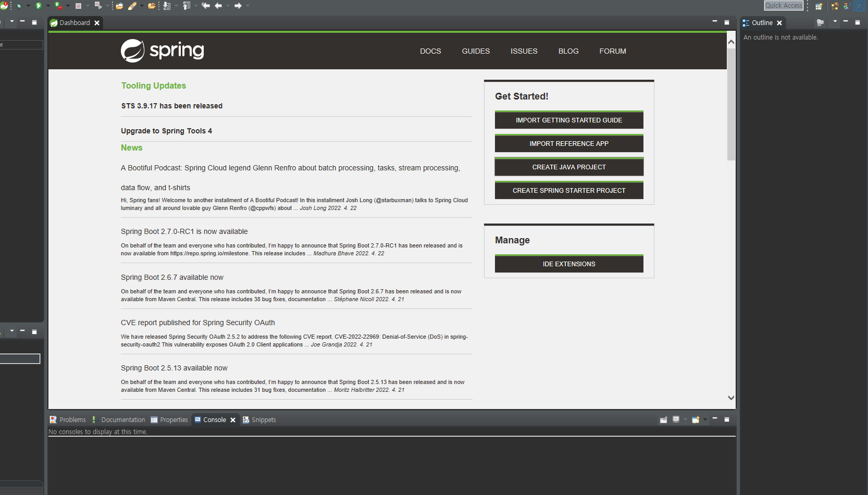The height and width of the screenshot is (495, 868).
Task: Click the Dashboard vertical scrollbar thumb
Action: 731,104
